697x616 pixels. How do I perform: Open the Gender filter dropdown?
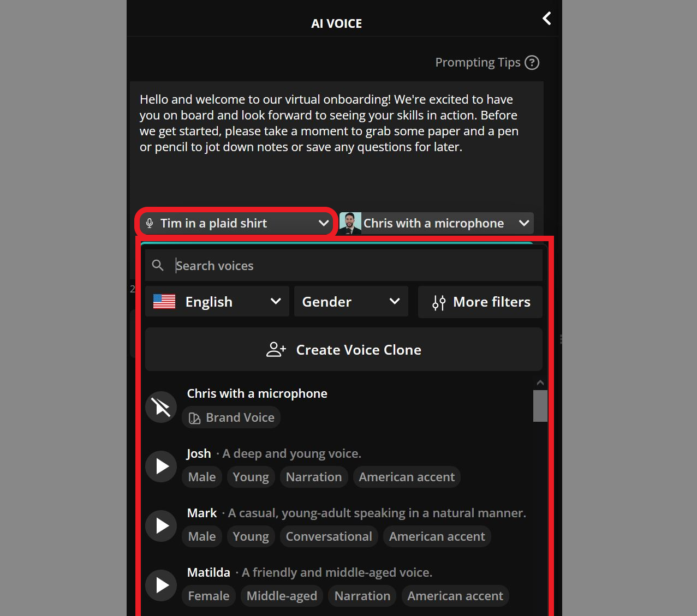(351, 301)
